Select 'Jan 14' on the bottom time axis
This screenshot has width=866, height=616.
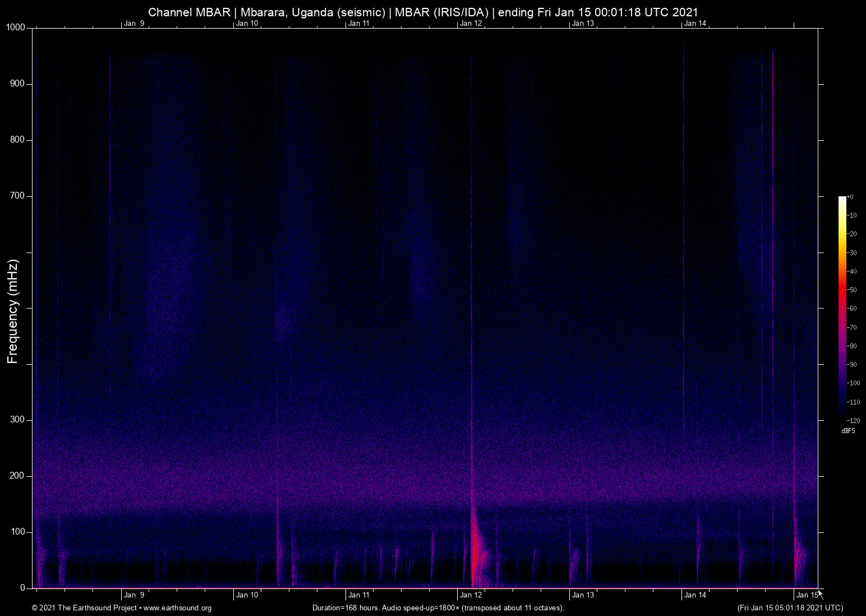[x=695, y=595]
